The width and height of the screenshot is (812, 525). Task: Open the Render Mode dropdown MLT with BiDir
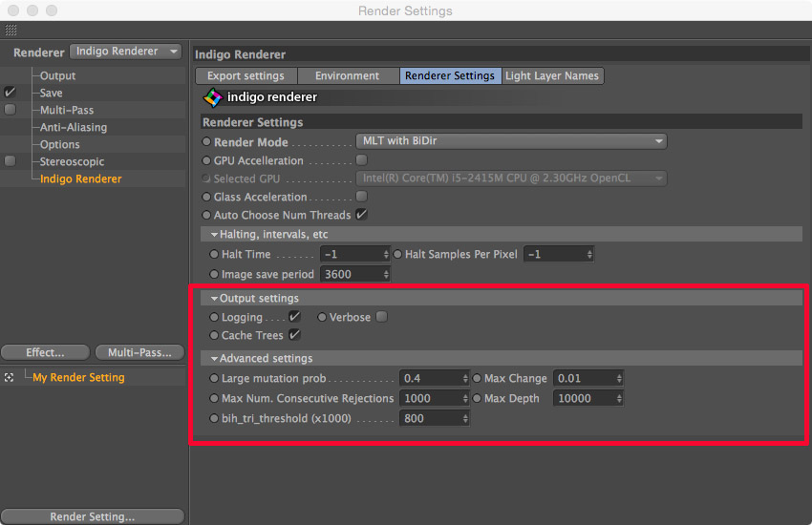coord(511,141)
